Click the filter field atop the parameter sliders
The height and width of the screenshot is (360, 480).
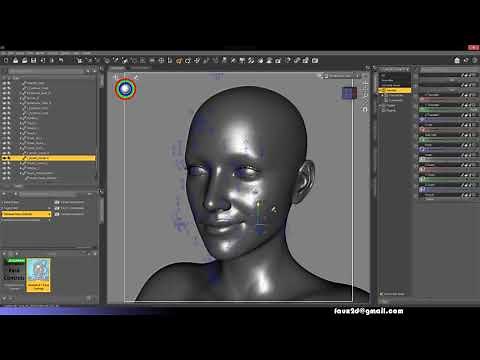pos(449,70)
